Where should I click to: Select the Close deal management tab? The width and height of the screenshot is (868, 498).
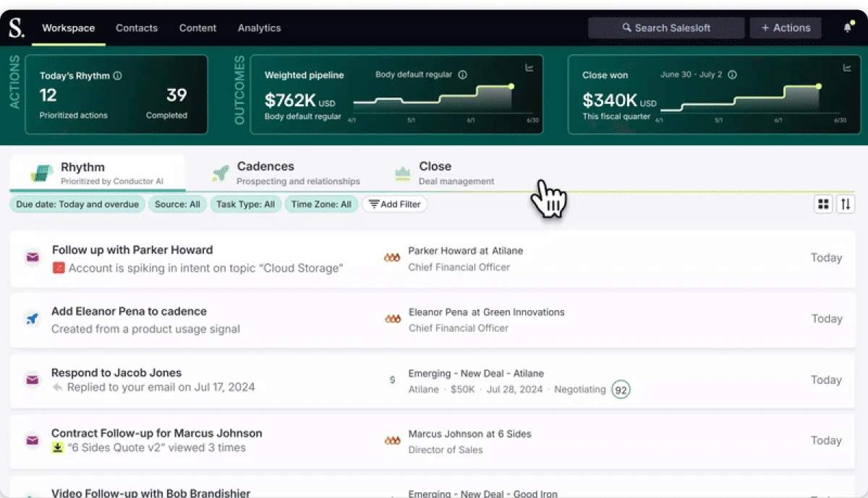445,173
